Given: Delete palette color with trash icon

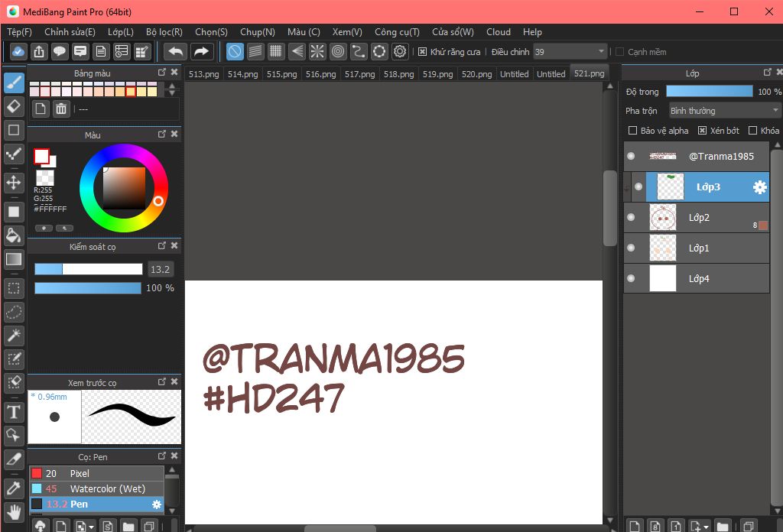Looking at the screenshot, I should coord(61,109).
